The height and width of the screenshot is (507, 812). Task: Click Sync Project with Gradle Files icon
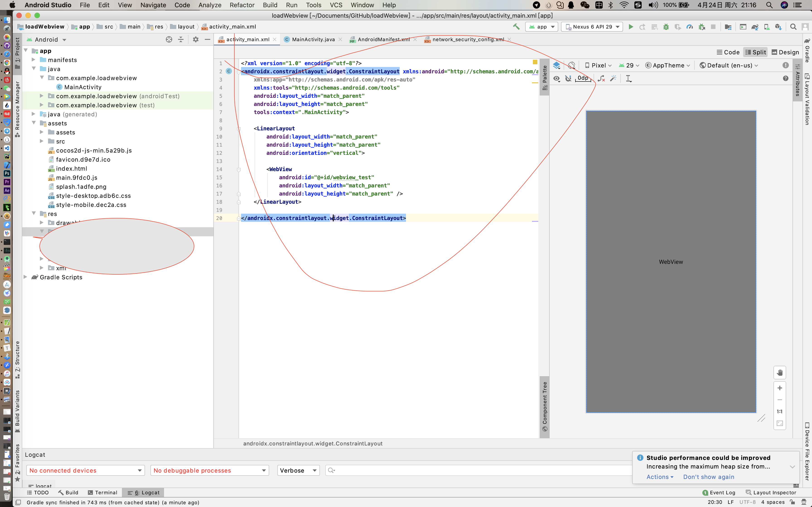[755, 27]
